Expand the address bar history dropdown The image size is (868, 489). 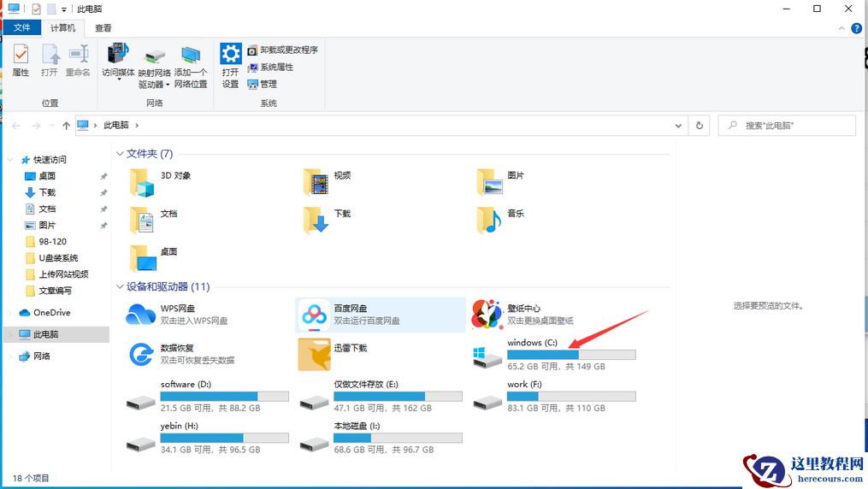coord(678,126)
